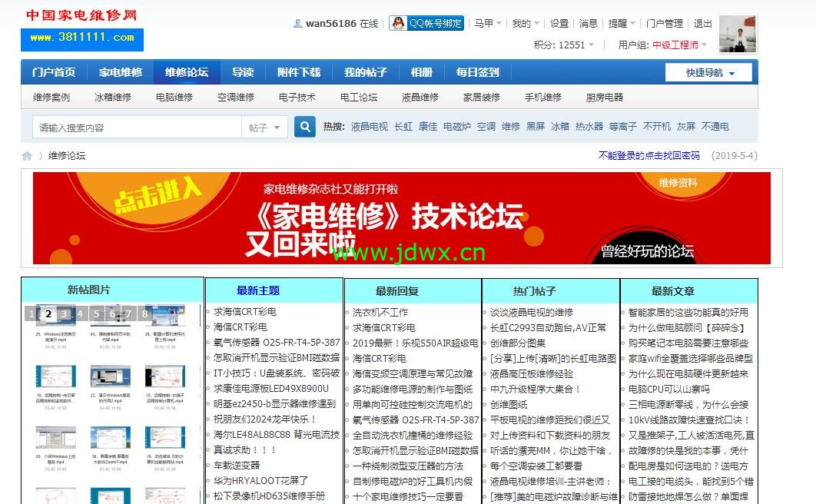The height and width of the screenshot is (504, 816).
Task: Open article 电脑CPU可以山寨吗
Action: click(x=668, y=389)
